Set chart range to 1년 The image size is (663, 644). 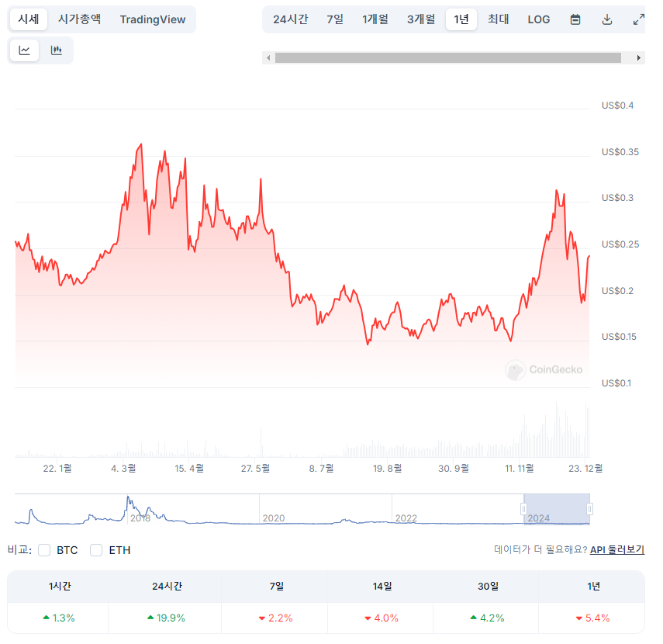[461, 19]
